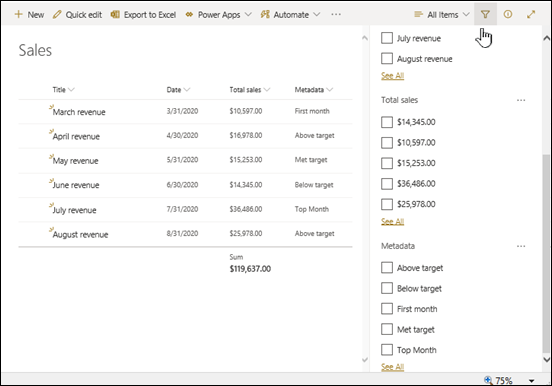Open Total sales filter section ellipsis
The height and width of the screenshot is (386, 552).
coord(521,100)
